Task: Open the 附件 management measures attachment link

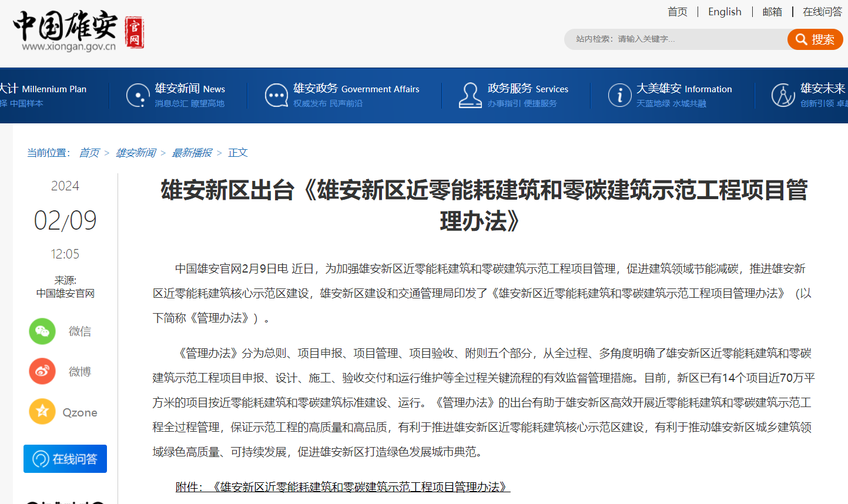Action: tap(343, 487)
